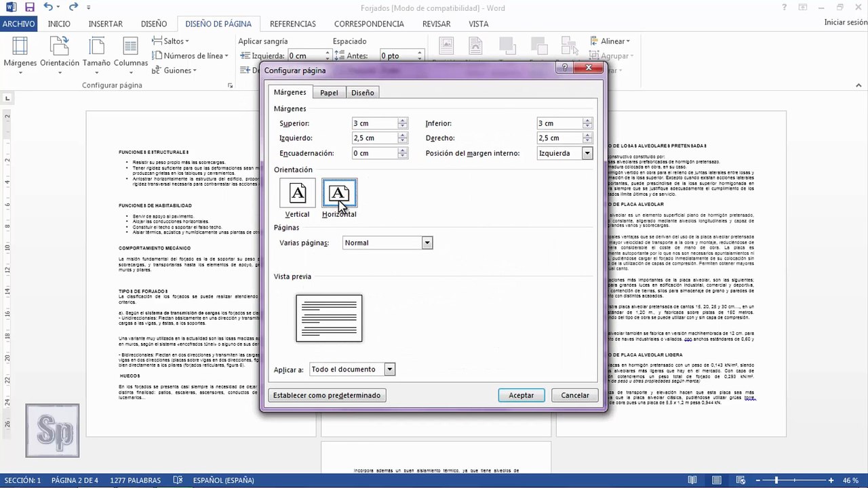This screenshot has width=868, height=488.
Task: Click the Aceptar button
Action: coord(521,395)
